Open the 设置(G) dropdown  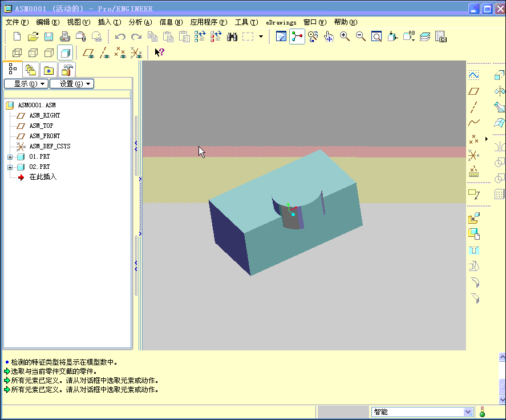72,84
